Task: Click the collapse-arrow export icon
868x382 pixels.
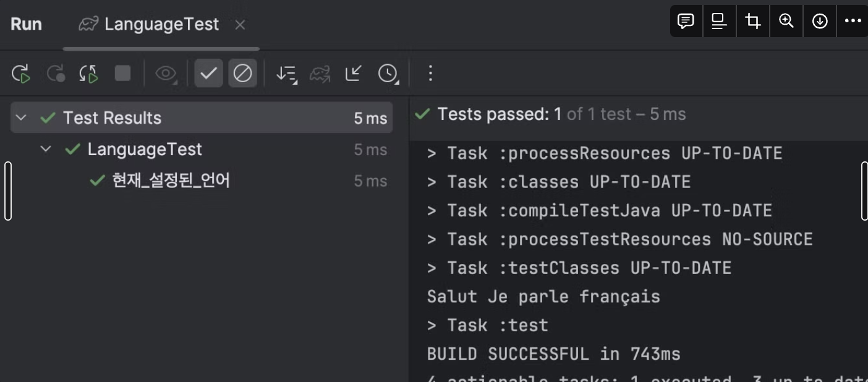Action: (354, 74)
